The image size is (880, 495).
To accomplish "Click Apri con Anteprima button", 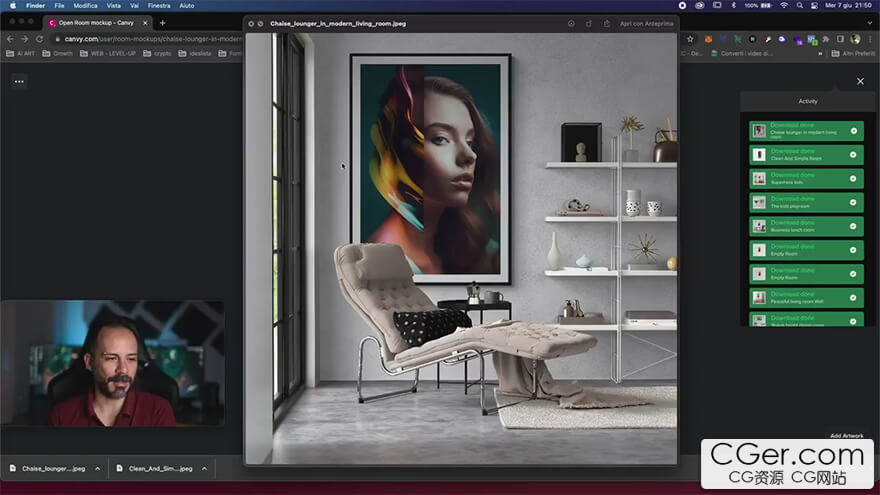I will (x=647, y=24).
